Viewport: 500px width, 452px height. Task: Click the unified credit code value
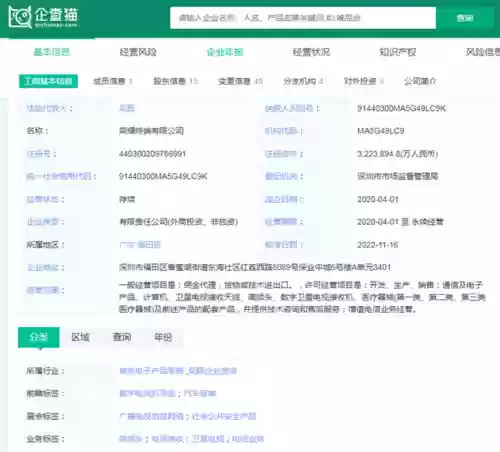163,176
